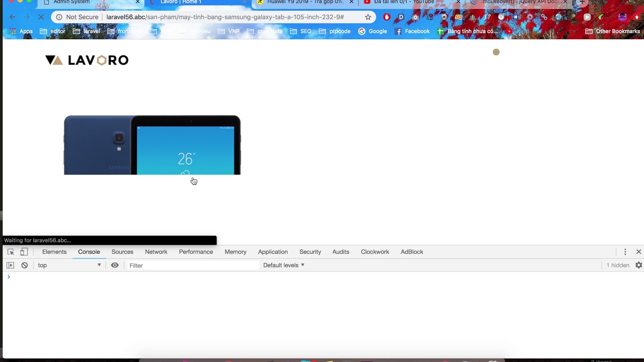Open the f? font finder extension
Viewport: 644px width, 362px height.
487,17
